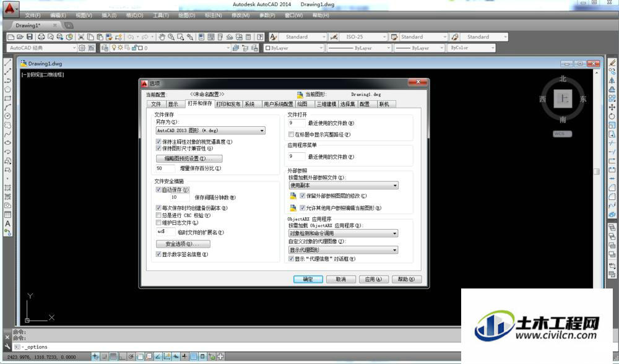The image size is (619, 364).
Task: Enable 总是进行 CRC 校验 checkbox
Action: click(158, 215)
